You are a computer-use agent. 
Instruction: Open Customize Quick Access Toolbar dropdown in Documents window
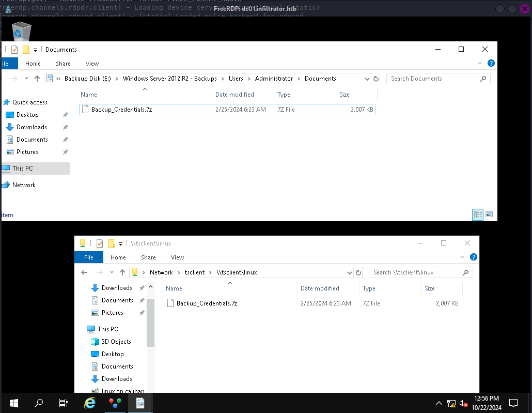point(35,50)
